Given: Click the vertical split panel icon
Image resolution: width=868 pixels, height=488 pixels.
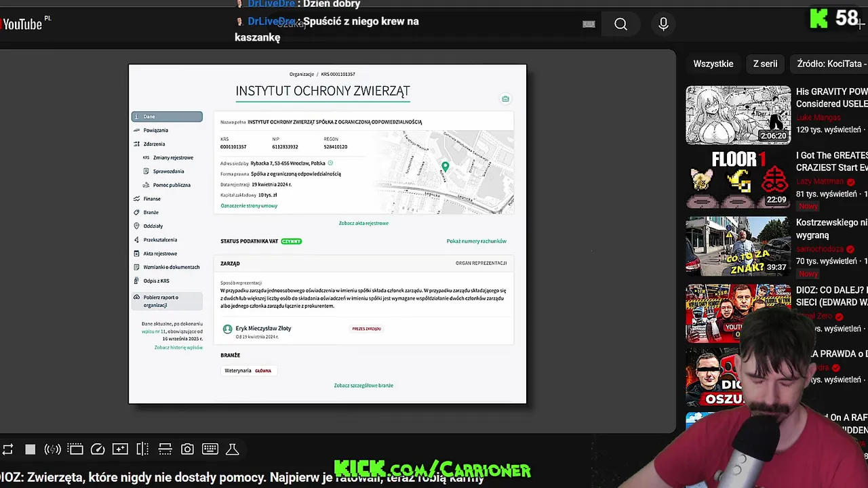Looking at the screenshot, I should tap(142, 449).
